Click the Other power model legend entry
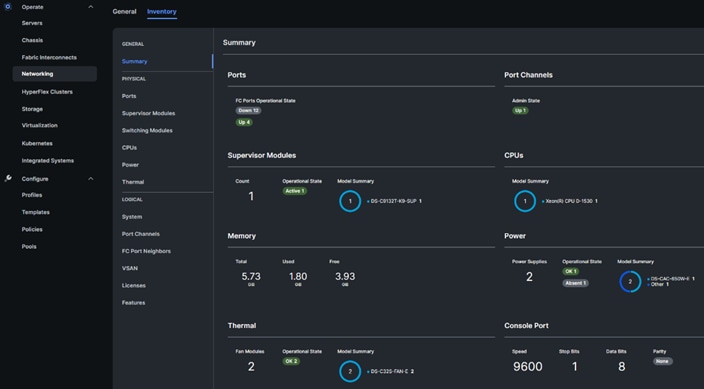Viewport: 704px width, 389px height. [658, 284]
